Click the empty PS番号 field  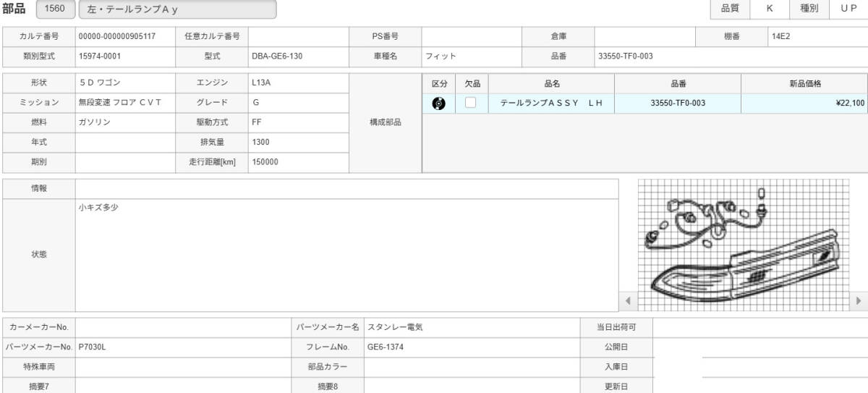pyautogui.click(x=472, y=35)
